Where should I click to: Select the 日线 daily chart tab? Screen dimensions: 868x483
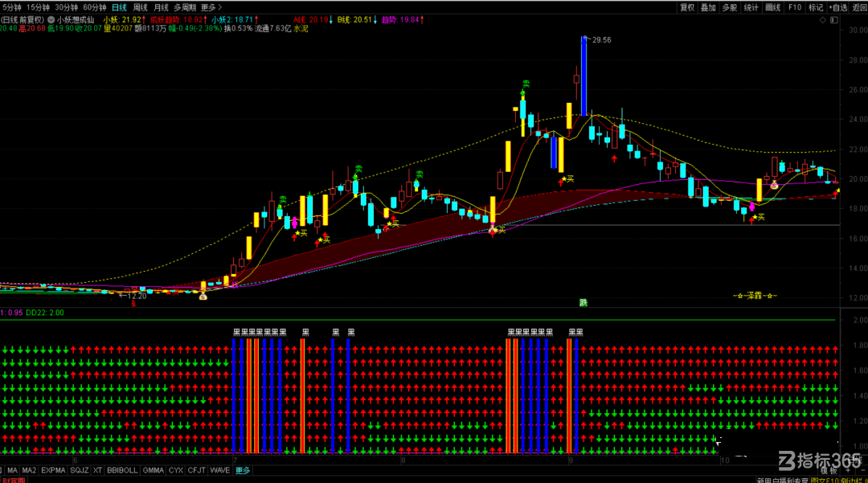point(119,7)
